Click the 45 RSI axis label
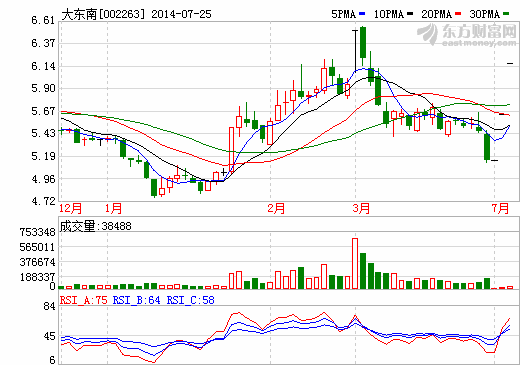Viewport: 520px width, 365px height. 49,336
